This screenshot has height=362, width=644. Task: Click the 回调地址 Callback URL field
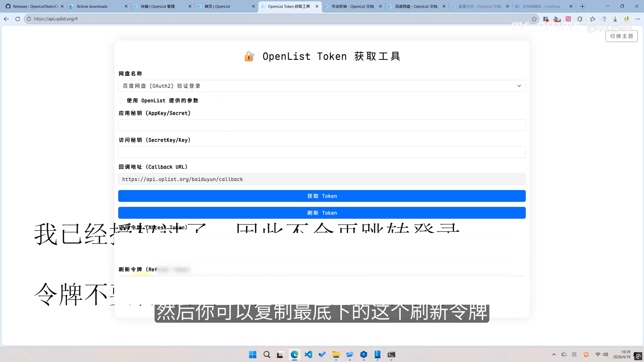pyautogui.click(x=322, y=179)
